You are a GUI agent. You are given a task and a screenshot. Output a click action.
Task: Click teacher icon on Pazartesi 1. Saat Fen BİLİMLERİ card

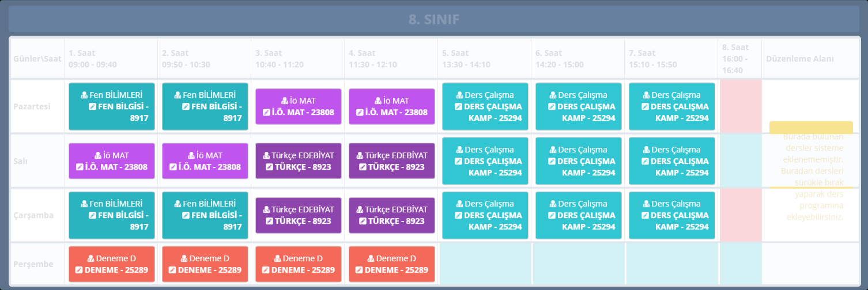pyautogui.click(x=84, y=95)
